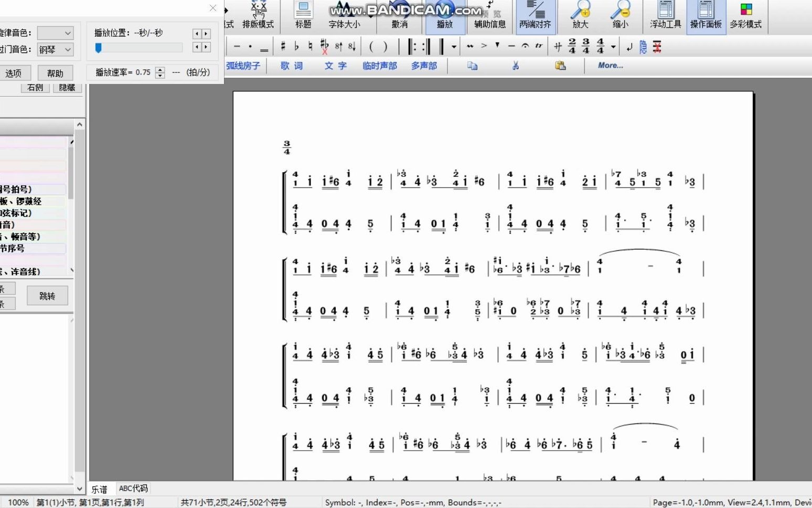Image resolution: width=812 pixels, height=508 pixels.
Task: Click the copy icon in the toolbar
Action: click(473, 66)
